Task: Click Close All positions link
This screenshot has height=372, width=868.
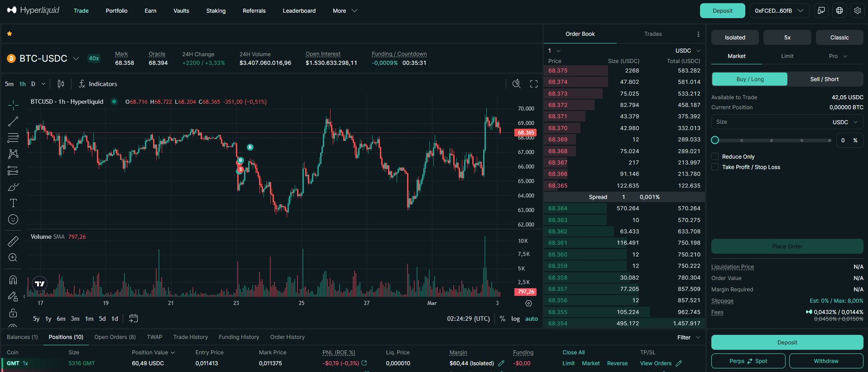Action: pyautogui.click(x=573, y=353)
